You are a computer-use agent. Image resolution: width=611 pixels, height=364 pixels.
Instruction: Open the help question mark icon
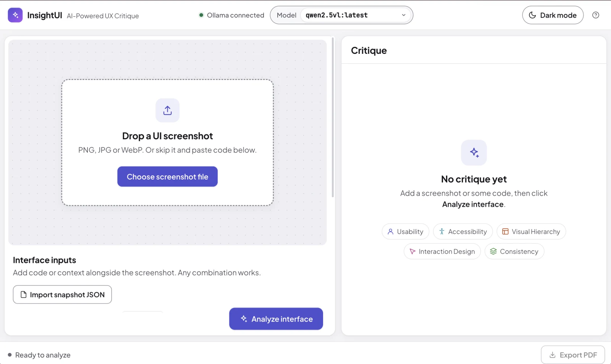[x=595, y=15]
